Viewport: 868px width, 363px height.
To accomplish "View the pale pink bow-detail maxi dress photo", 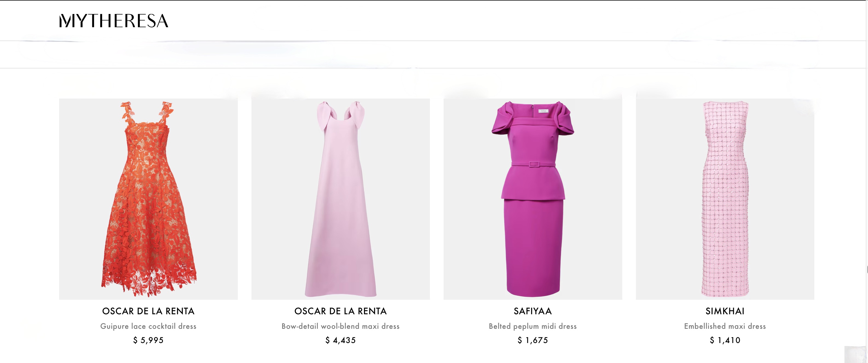I will [x=340, y=199].
